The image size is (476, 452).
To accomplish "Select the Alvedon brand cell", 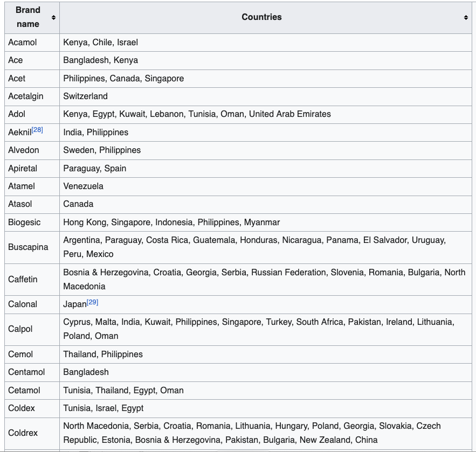I will click(x=32, y=150).
